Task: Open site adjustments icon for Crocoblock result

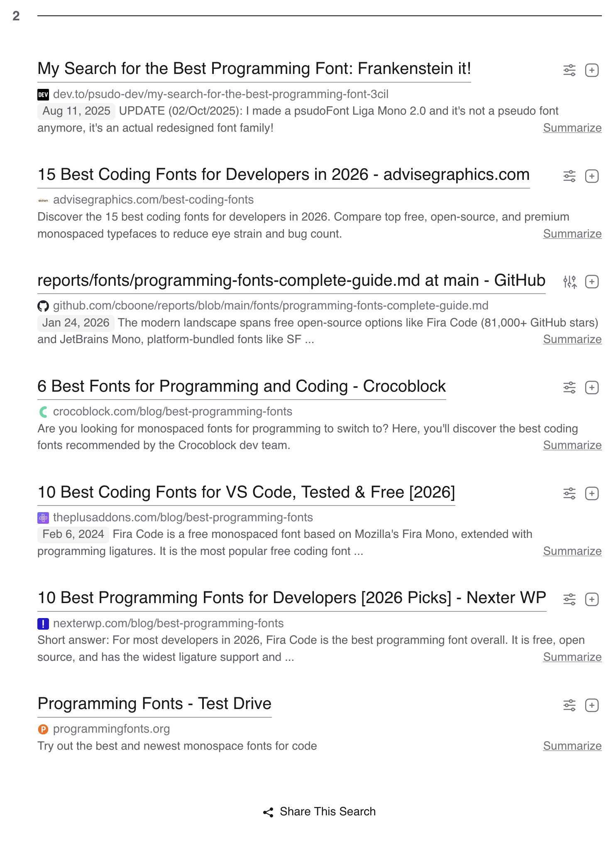Action: [x=569, y=388]
